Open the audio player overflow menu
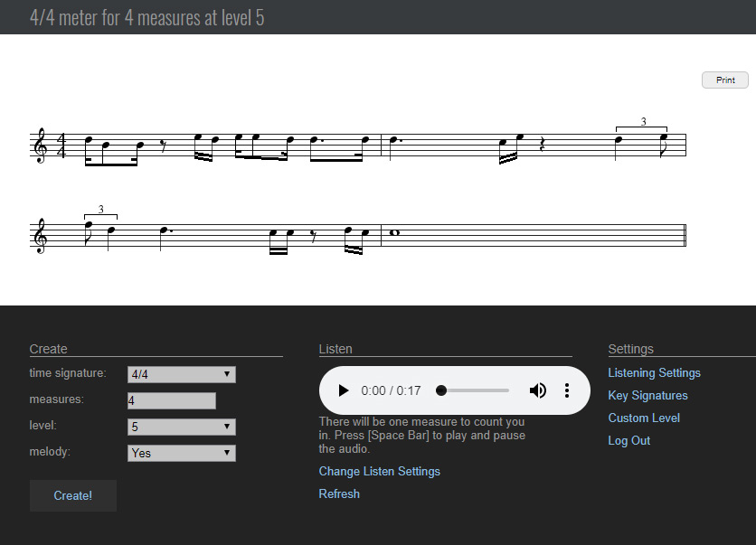This screenshot has width=756, height=545. [x=567, y=390]
